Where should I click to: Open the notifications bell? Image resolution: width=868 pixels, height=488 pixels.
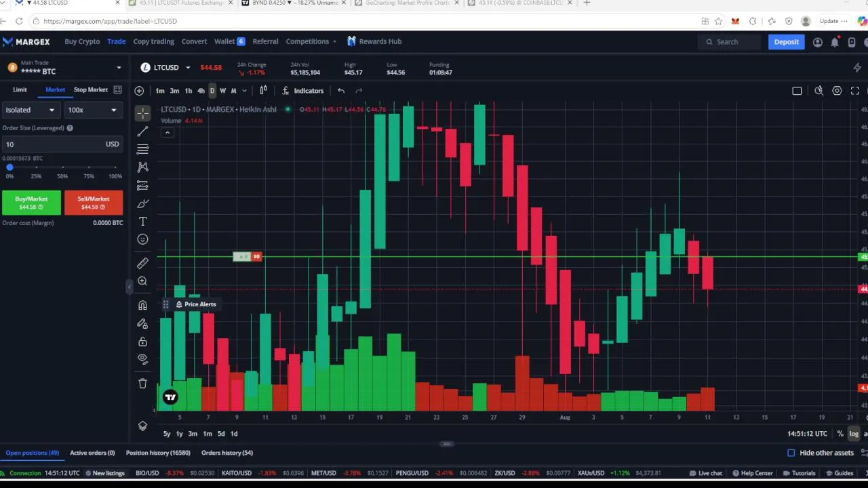[x=835, y=42]
